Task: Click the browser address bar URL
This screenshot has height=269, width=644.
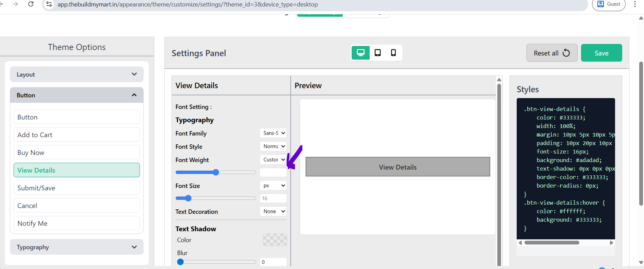Action: point(188,4)
